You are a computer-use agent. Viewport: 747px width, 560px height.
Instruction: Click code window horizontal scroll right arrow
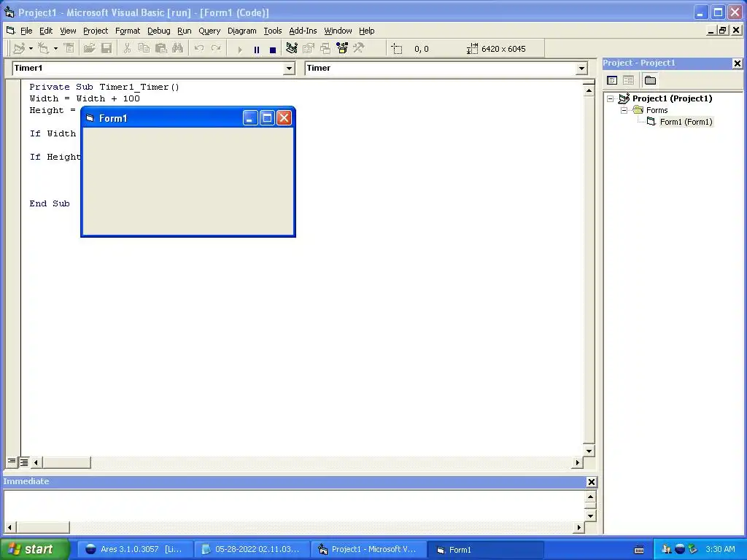tap(578, 462)
